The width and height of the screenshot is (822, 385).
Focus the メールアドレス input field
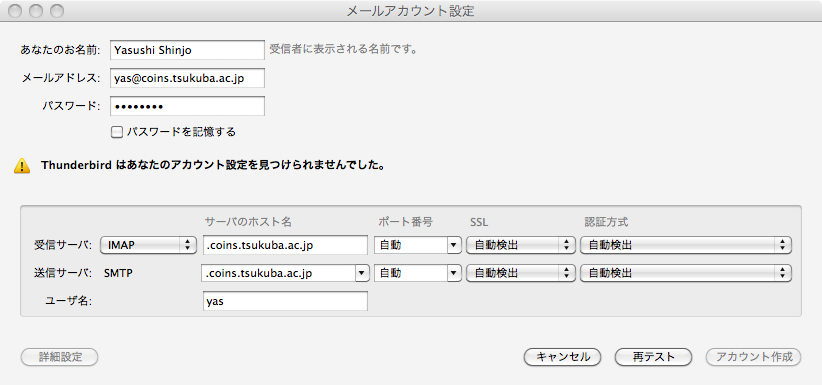pyautogui.click(x=187, y=78)
